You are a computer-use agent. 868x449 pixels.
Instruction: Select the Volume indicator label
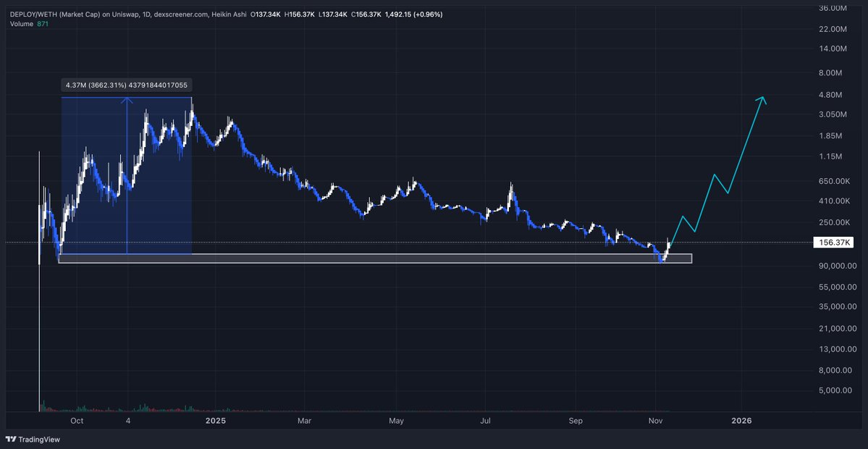(22, 23)
